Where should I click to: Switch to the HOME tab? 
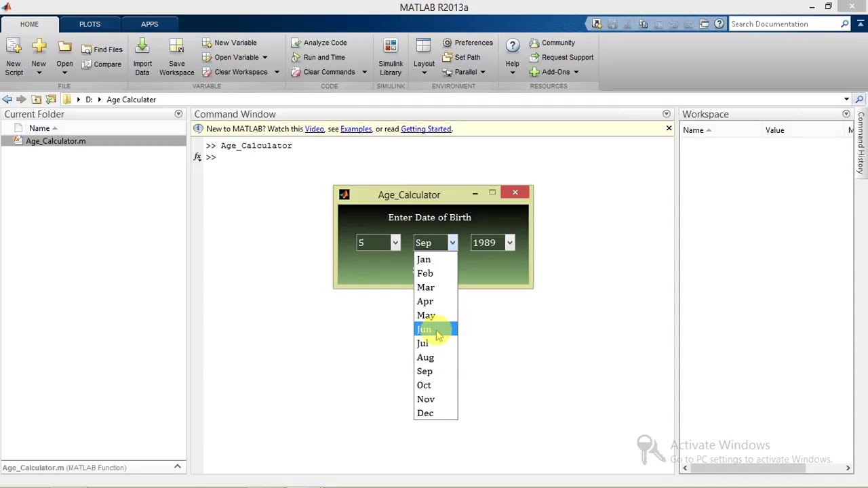(29, 24)
